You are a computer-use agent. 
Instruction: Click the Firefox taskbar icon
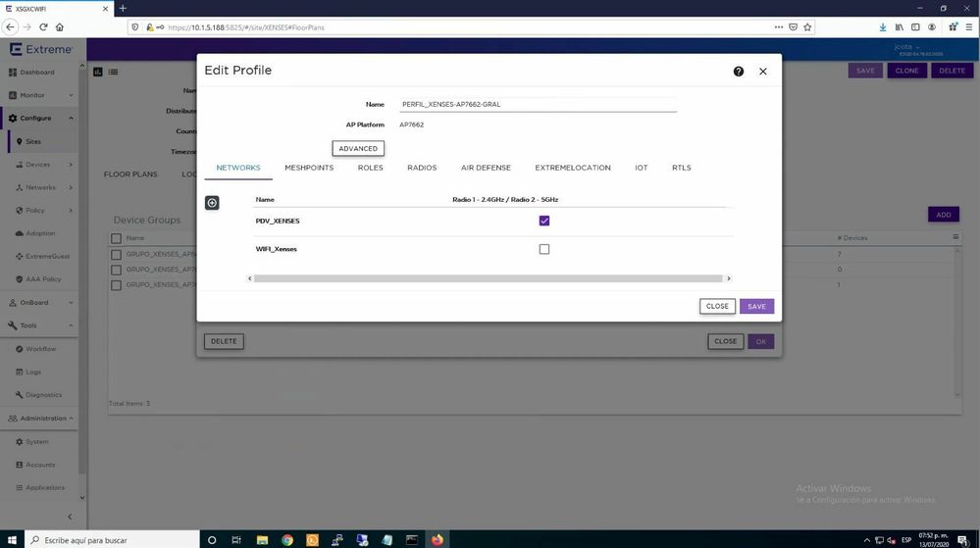click(x=437, y=540)
